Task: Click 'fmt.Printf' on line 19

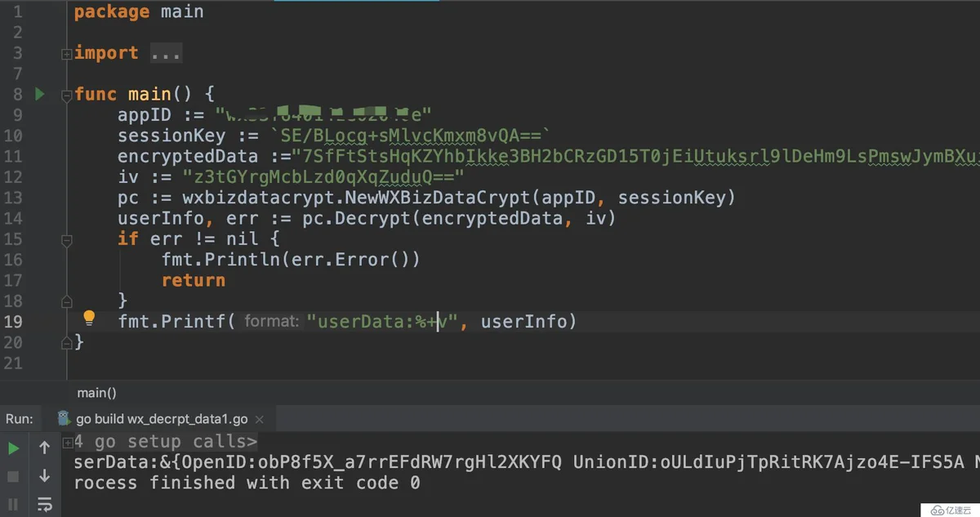Action: click(171, 322)
